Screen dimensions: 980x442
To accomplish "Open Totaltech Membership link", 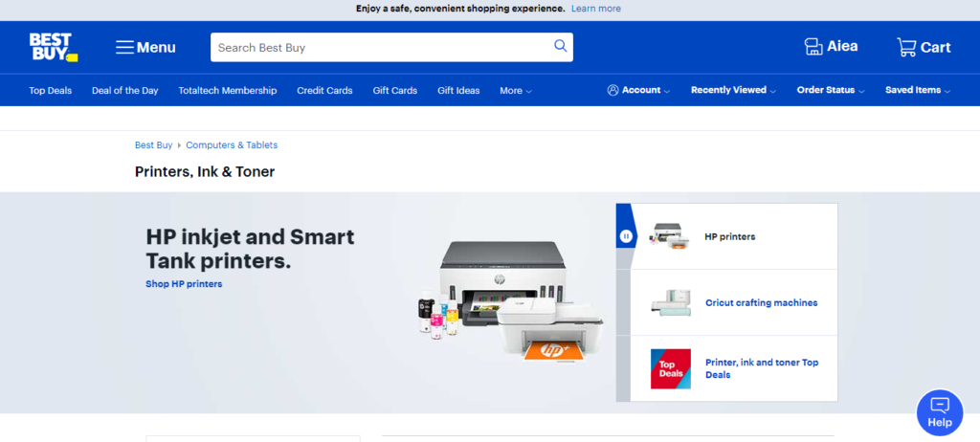I will [228, 91].
